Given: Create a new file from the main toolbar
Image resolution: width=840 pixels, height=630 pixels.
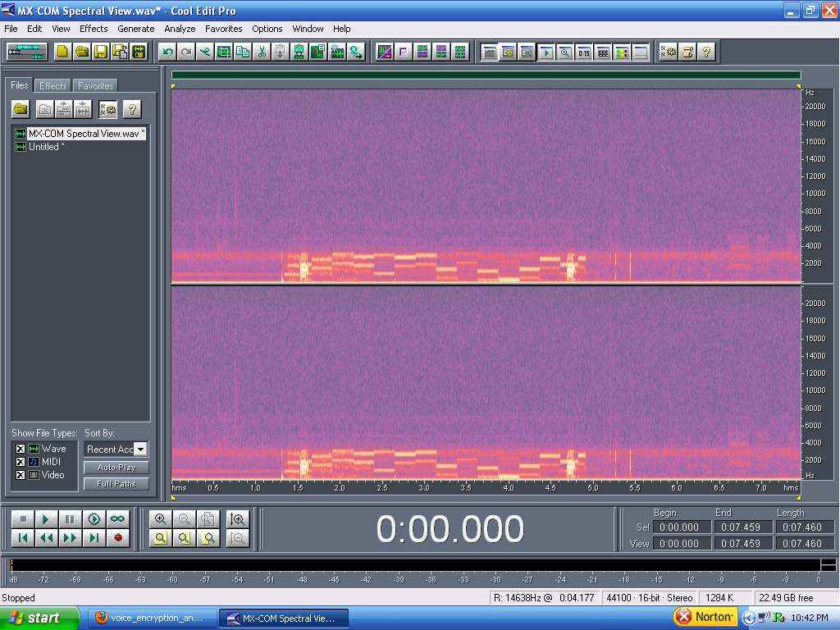Looking at the screenshot, I should (63, 52).
